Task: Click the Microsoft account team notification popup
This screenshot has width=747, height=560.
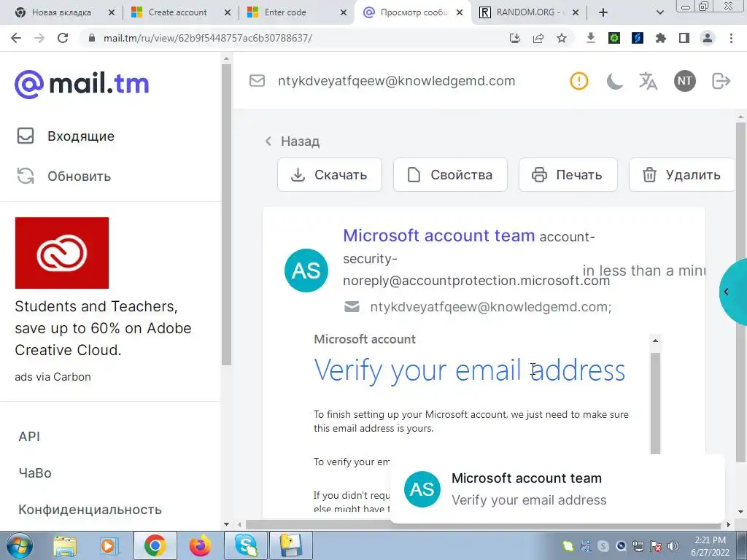Action: 557,489
